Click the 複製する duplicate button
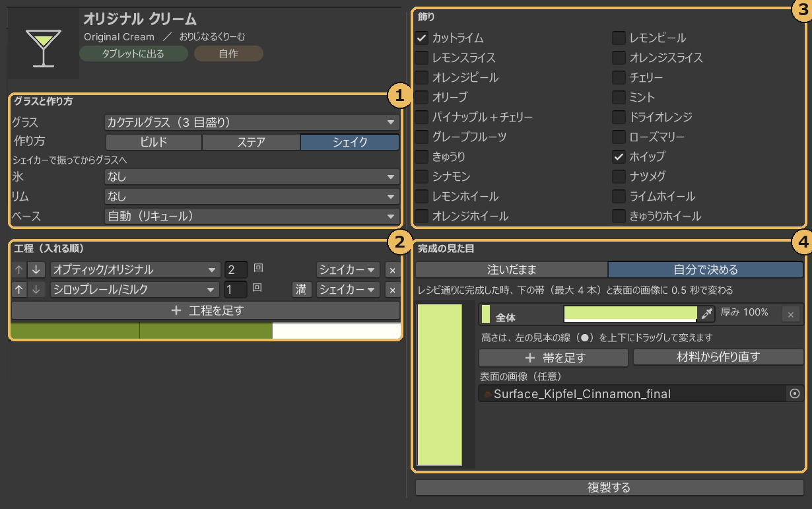Image resolution: width=812 pixels, height=509 pixels. pos(609,487)
